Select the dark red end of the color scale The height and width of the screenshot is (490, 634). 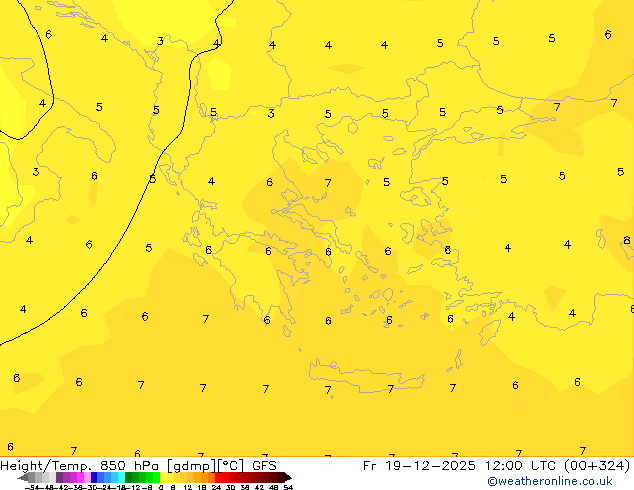click(280, 477)
